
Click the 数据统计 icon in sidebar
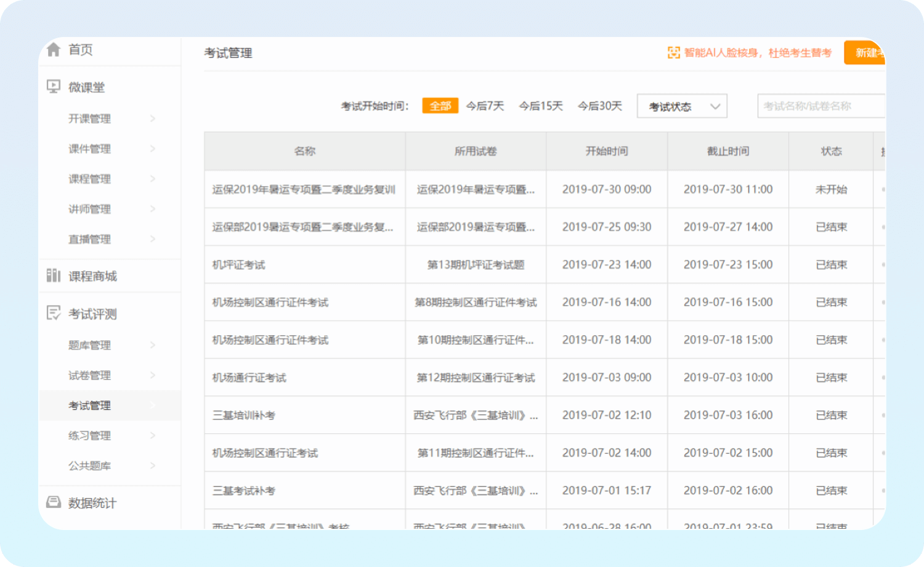coord(54,502)
